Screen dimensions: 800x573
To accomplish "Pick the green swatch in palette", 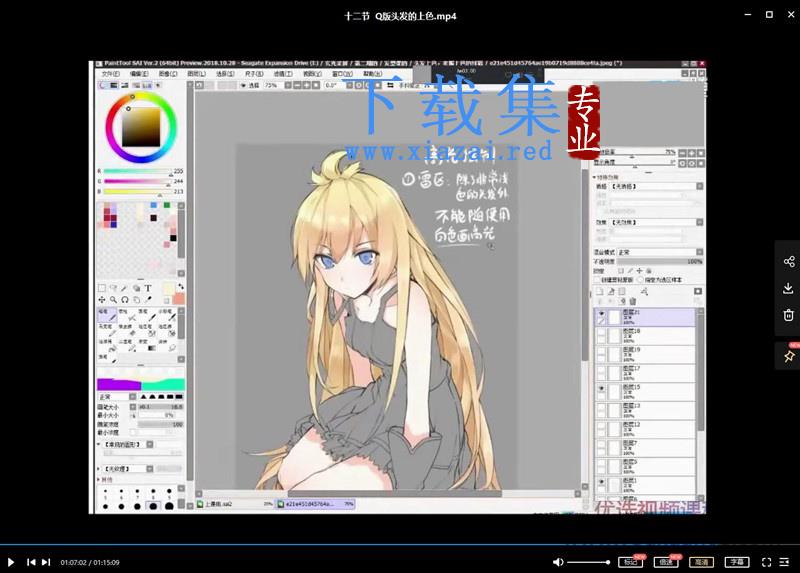I will point(167,205).
